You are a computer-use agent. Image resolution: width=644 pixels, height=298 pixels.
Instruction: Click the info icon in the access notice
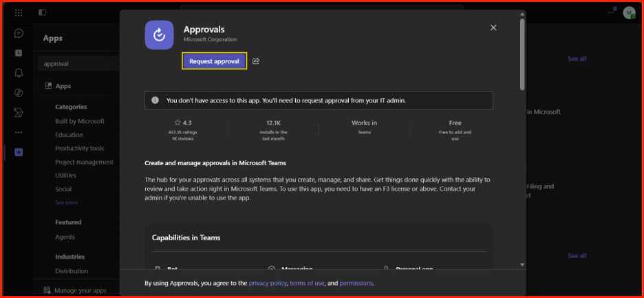[155, 100]
